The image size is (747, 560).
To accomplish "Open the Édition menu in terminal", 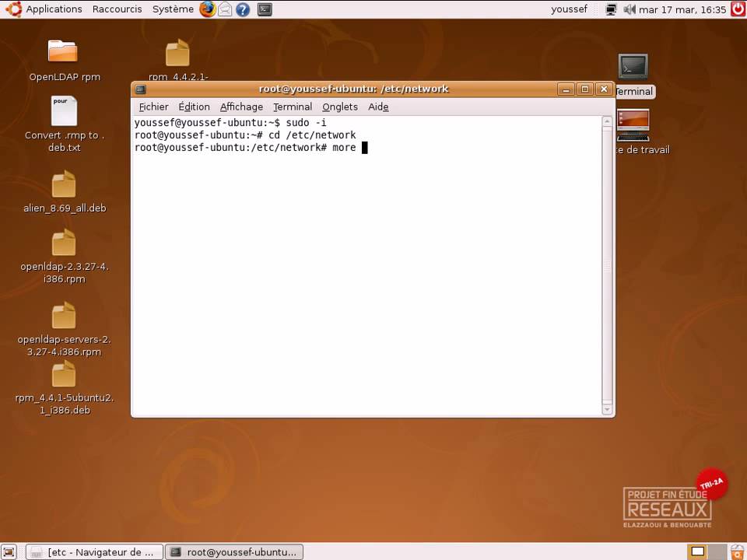I will point(194,107).
